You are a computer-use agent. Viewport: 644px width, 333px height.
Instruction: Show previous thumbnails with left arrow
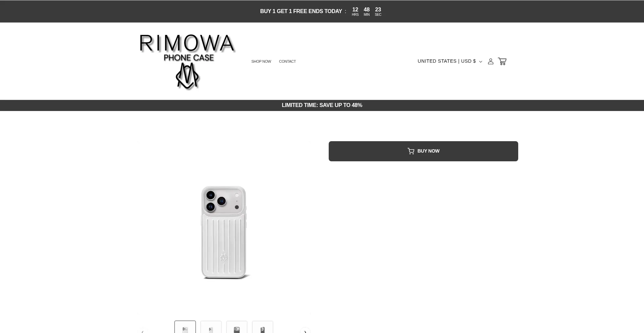click(143, 331)
